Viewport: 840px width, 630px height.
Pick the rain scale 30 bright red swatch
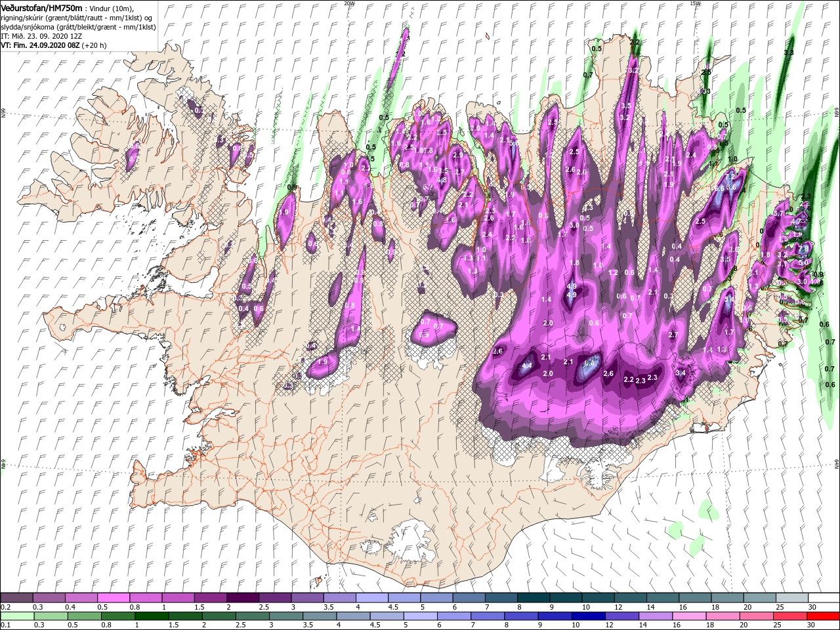823,616
